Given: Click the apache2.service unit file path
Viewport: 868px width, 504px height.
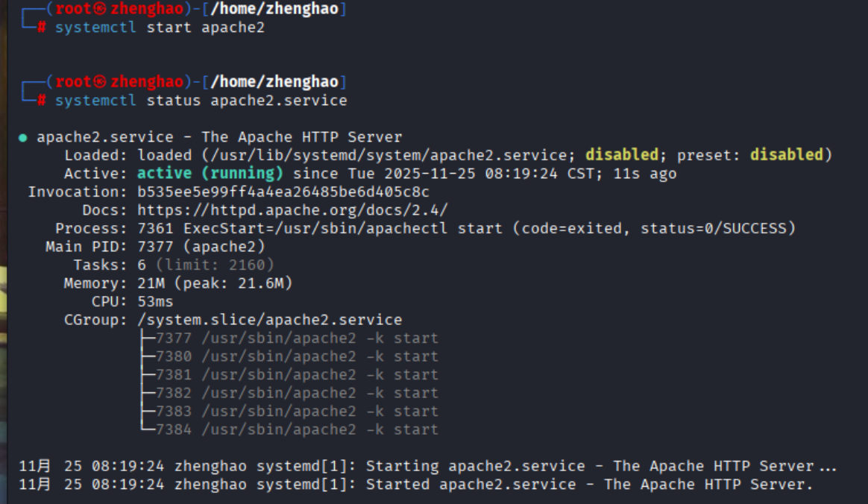Looking at the screenshot, I should coord(389,156).
